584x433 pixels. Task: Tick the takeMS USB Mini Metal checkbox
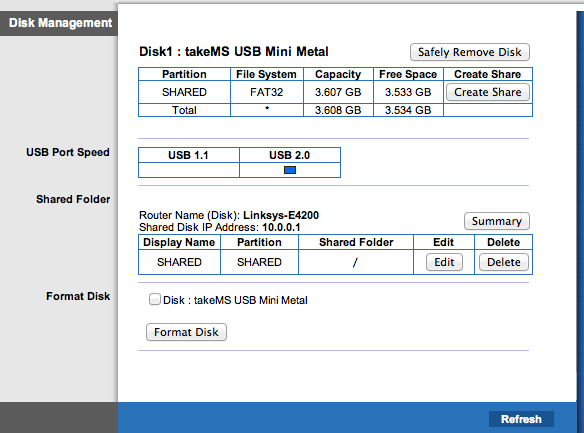click(x=155, y=299)
